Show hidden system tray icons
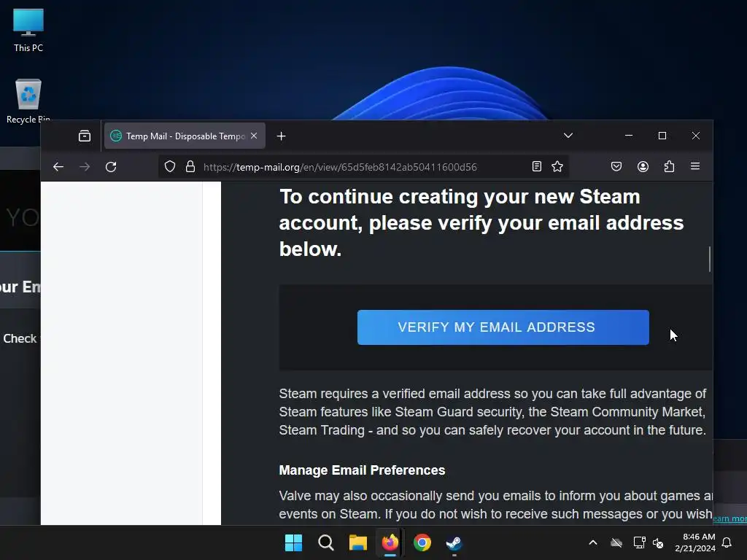The height and width of the screenshot is (560, 747). click(x=593, y=542)
